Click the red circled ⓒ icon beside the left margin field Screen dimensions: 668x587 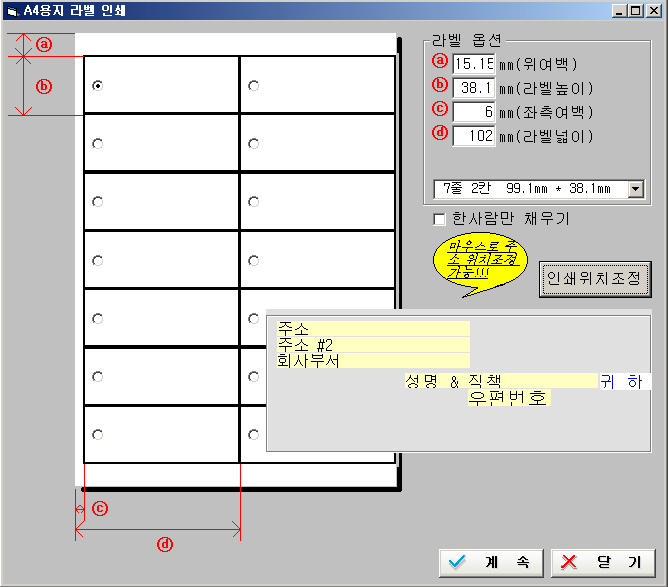439,111
